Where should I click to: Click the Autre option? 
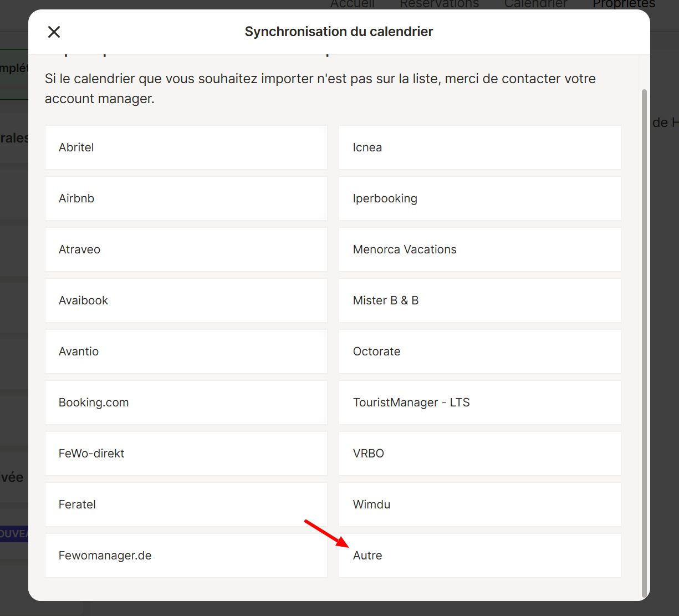[479, 556]
